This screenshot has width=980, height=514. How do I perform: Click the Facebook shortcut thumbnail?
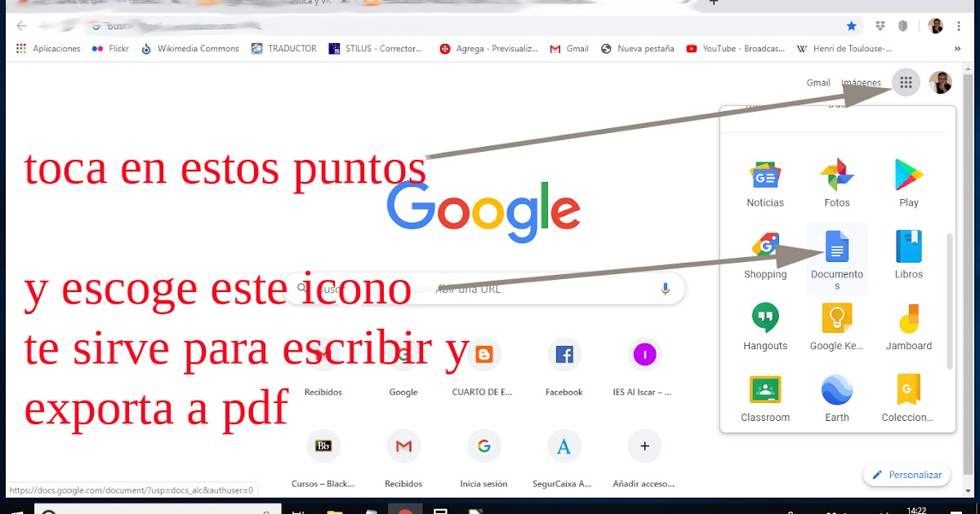(x=564, y=354)
